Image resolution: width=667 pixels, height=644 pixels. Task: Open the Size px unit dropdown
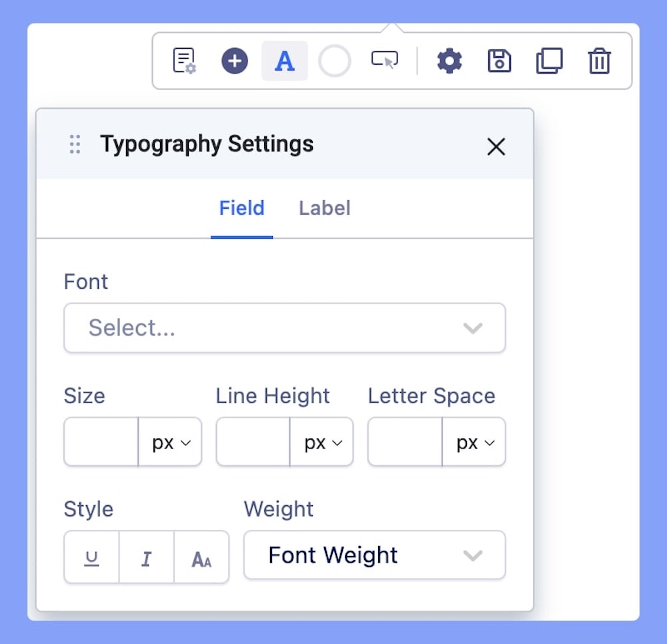pyautogui.click(x=171, y=442)
